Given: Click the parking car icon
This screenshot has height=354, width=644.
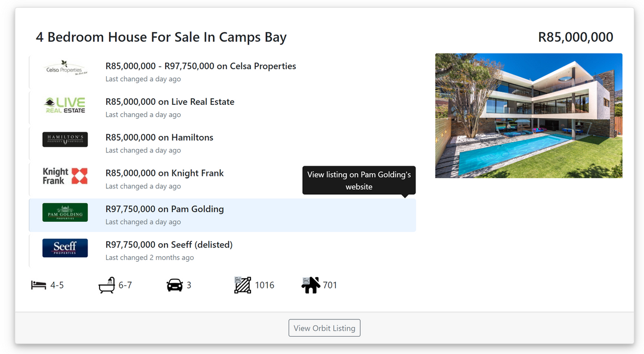Looking at the screenshot, I should pos(175,285).
